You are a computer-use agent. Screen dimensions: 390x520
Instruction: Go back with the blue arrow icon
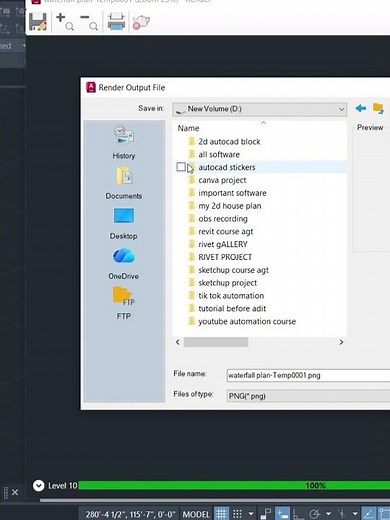(x=361, y=108)
